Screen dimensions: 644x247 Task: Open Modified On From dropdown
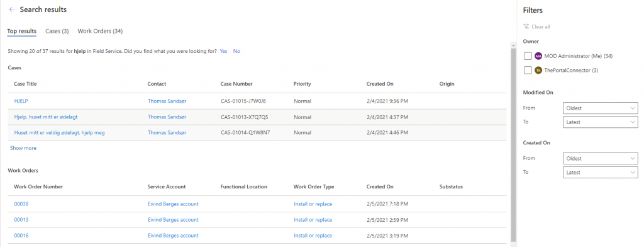(x=600, y=108)
